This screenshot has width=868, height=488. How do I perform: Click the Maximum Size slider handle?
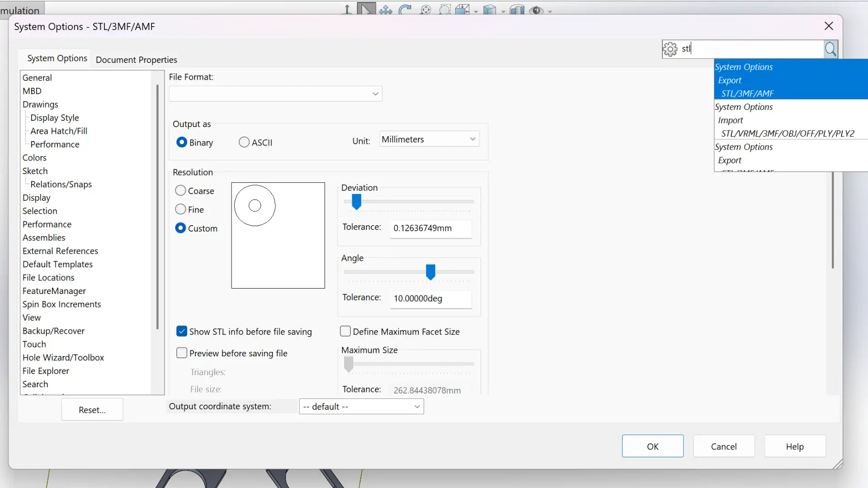pyautogui.click(x=349, y=364)
